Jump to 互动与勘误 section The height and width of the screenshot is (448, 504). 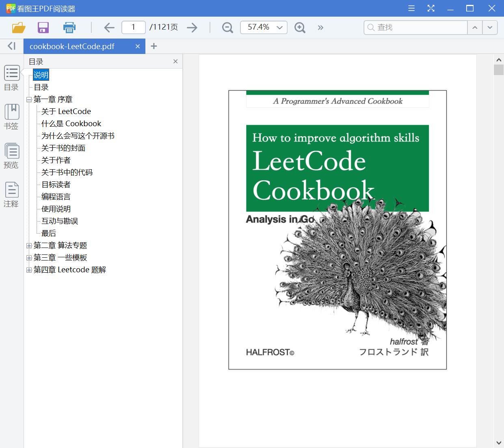60,221
